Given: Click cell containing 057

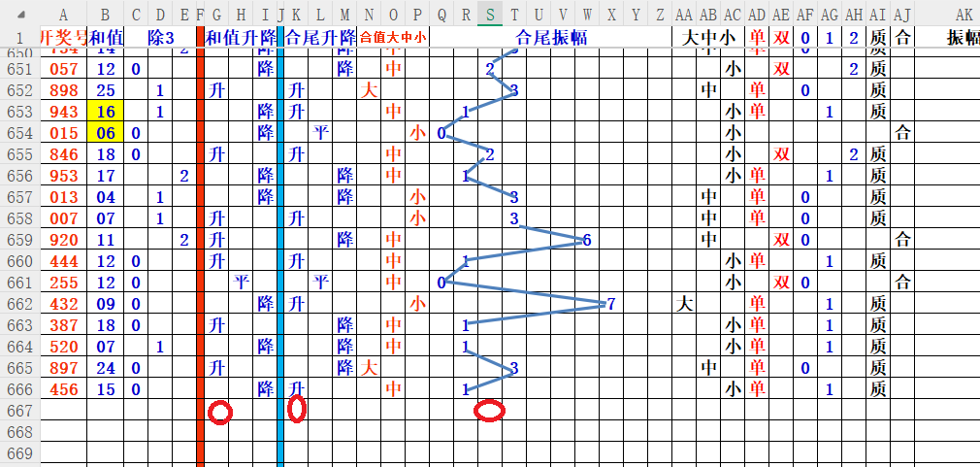Looking at the screenshot, I should click(x=64, y=69).
